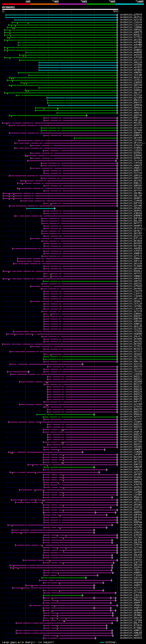
Task: Select hit label UniRef100_Q43381
Action: (x=131, y=40)
